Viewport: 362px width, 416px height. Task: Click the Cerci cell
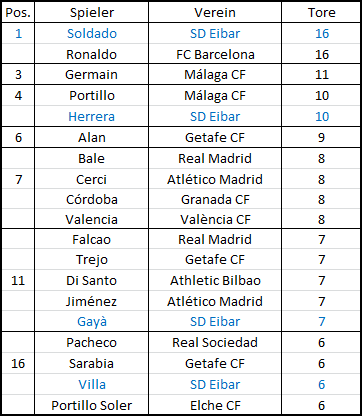(91, 179)
